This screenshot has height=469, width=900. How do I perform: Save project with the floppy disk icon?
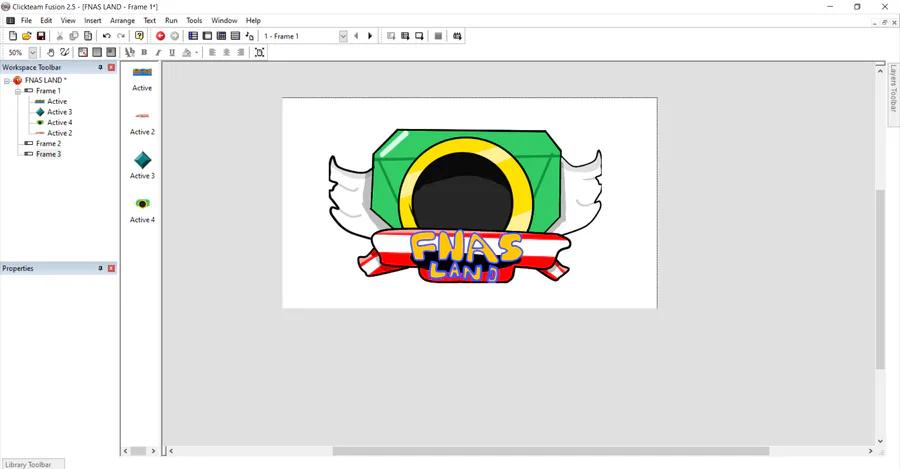click(x=41, y=36)
